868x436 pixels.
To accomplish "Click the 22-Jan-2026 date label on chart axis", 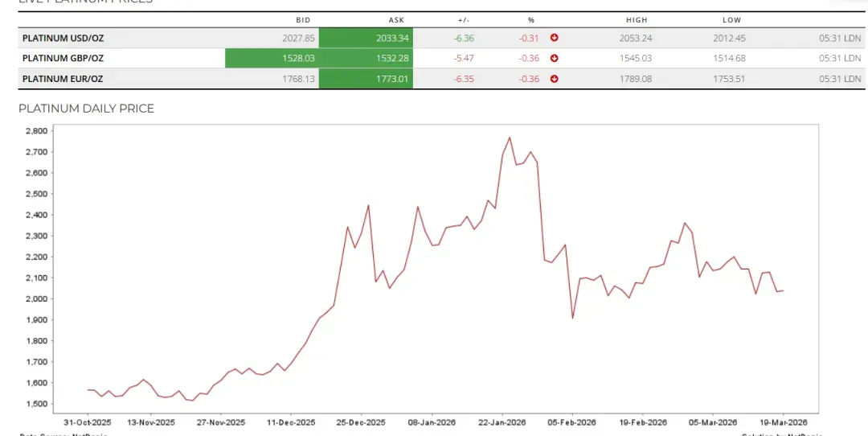I will click(502, 422).
